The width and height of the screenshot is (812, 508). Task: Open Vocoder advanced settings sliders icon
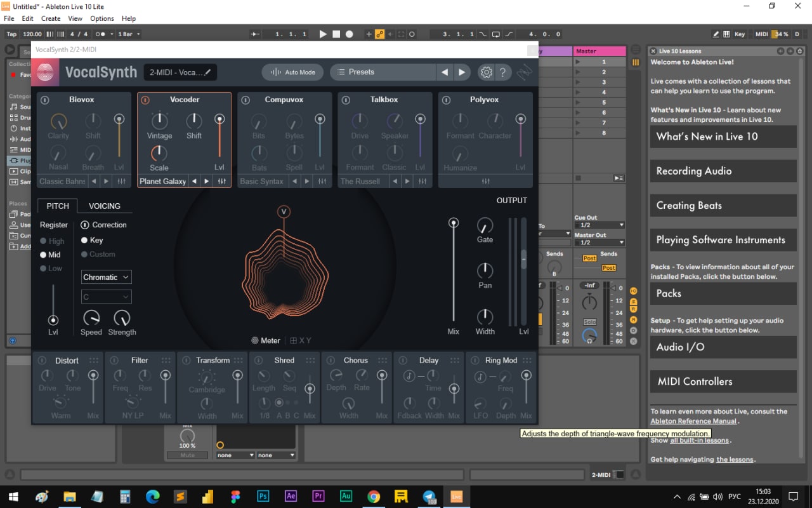(221, 181)
